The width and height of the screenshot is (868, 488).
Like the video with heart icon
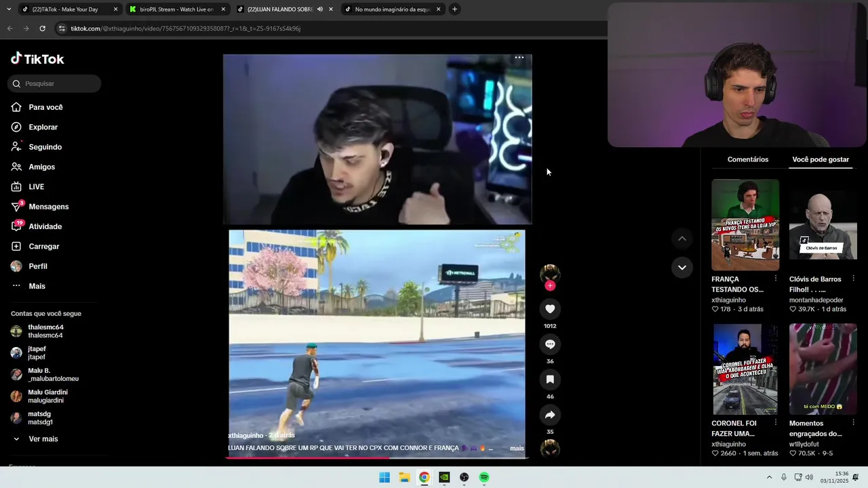550,308
